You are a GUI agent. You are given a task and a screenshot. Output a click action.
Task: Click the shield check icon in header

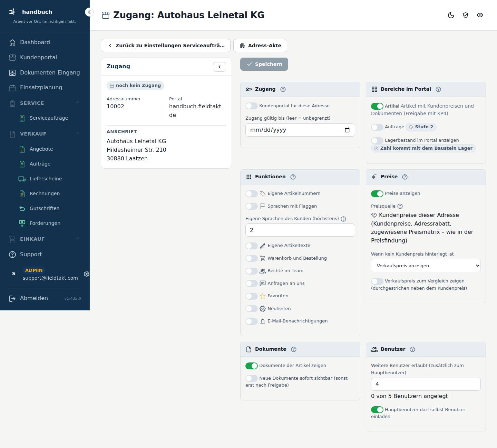click(x=466, y=15)
